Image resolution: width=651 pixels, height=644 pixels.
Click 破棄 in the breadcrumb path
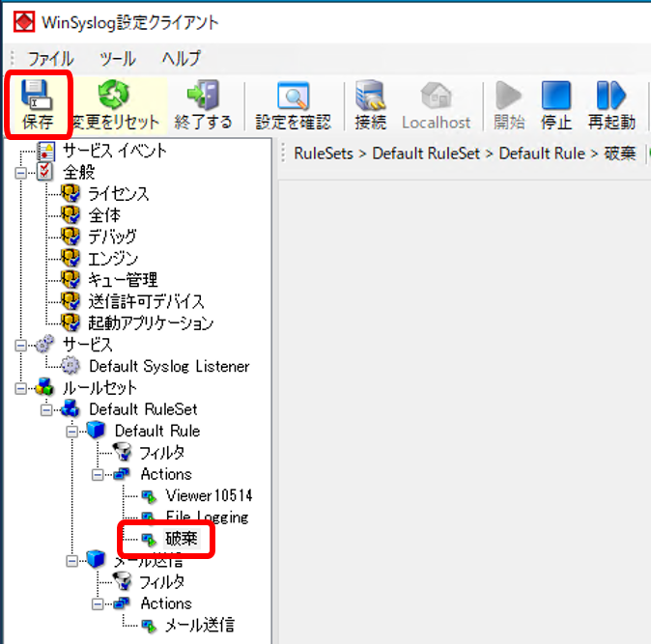click(x=620, y=154)
